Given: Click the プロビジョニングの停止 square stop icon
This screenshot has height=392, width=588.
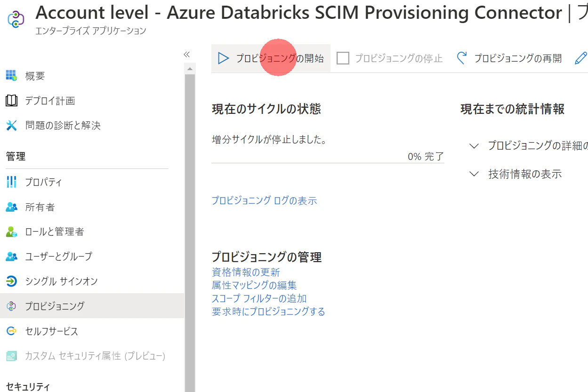Looking at the screenshot, I should (343, 58).
